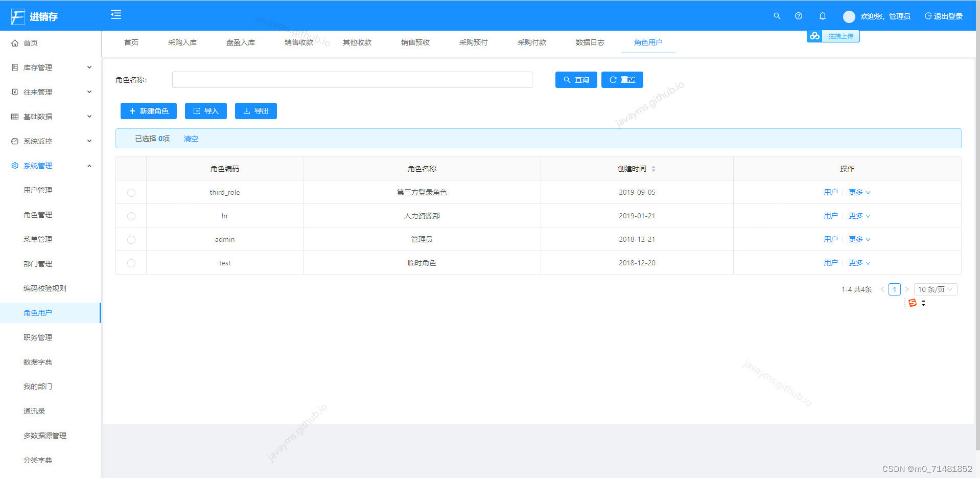Click the 首页 home icon in sidebar
The width and height of the screenshot is (980, 478).
point(15,43)
